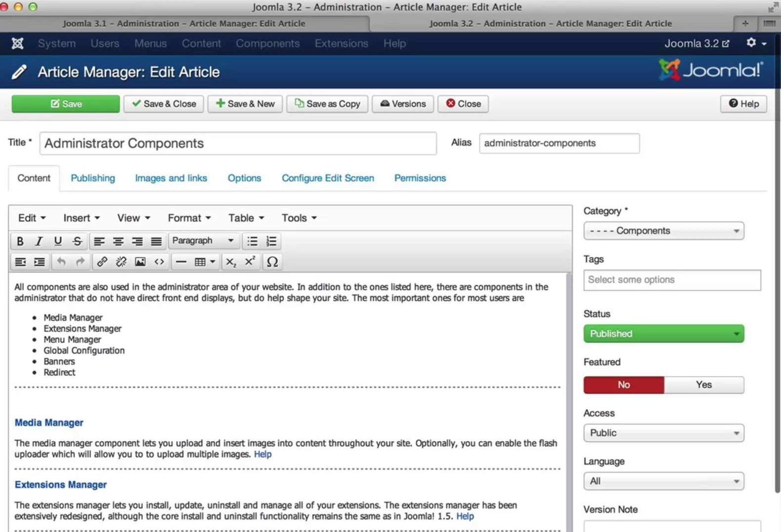This screenshot has height=532, width=781.
Task: Insert a special character with Omega icon
Action: tap(272, 262)
